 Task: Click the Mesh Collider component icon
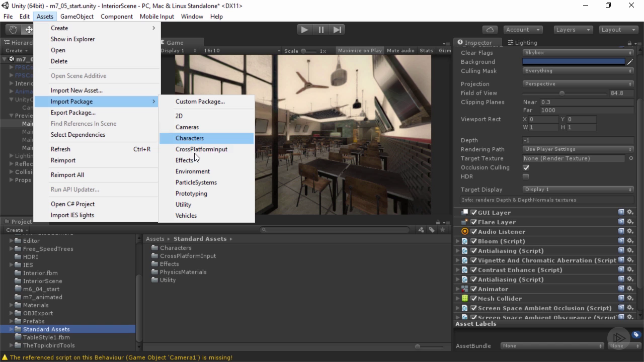[465, 299]
